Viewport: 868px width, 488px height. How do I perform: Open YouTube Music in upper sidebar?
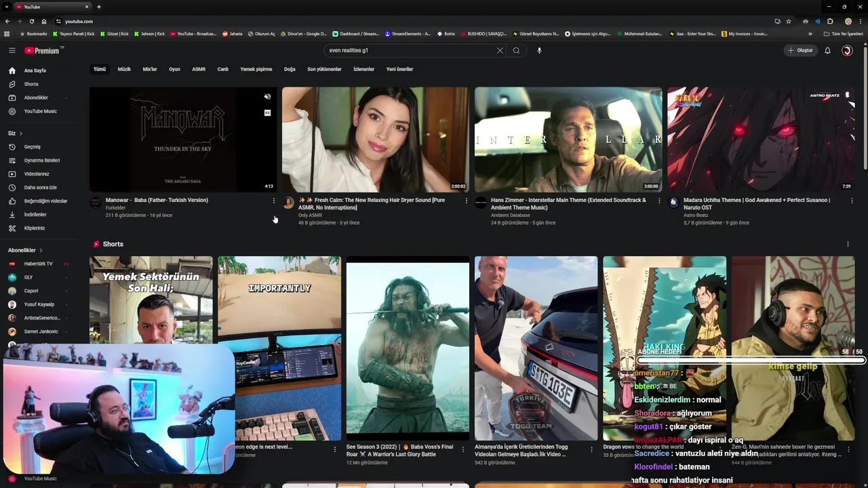[x=40, y=111]
